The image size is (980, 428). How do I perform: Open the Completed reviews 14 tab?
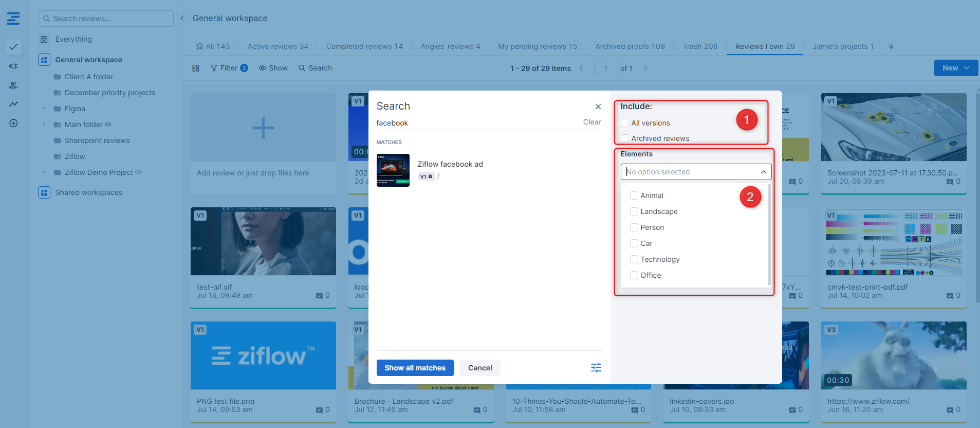364,46
